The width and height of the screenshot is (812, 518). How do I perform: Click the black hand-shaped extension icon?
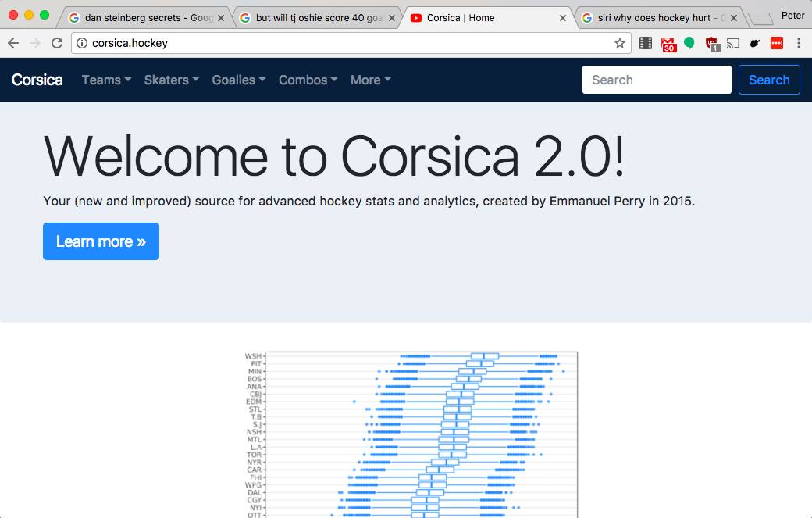pos(755,45)
